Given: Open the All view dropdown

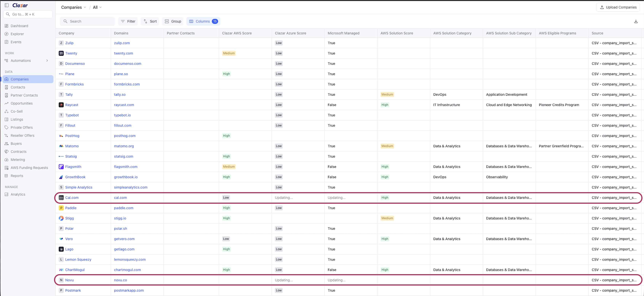Looking at the screenshot, I should click(x=97, y=7).
